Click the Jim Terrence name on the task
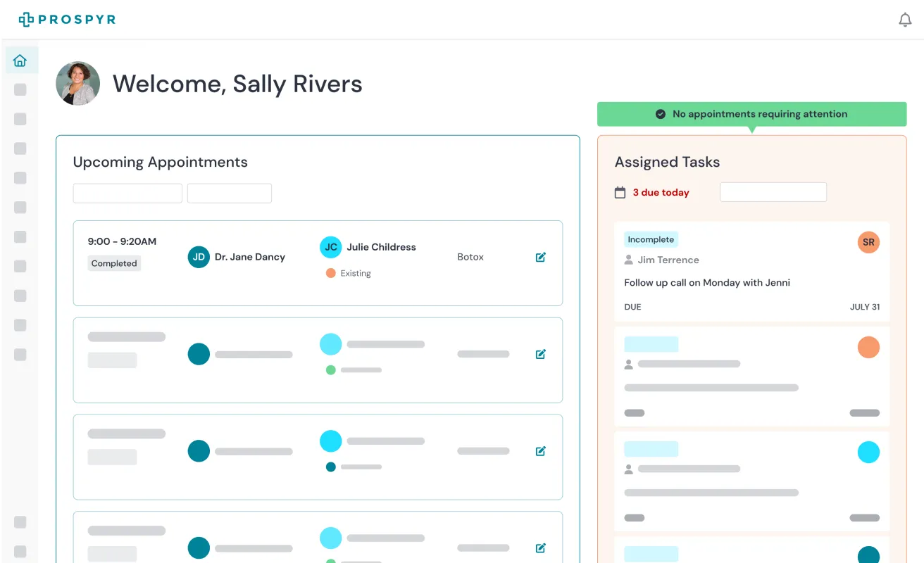This screenshot has width=924, height=563. [668, 260]
